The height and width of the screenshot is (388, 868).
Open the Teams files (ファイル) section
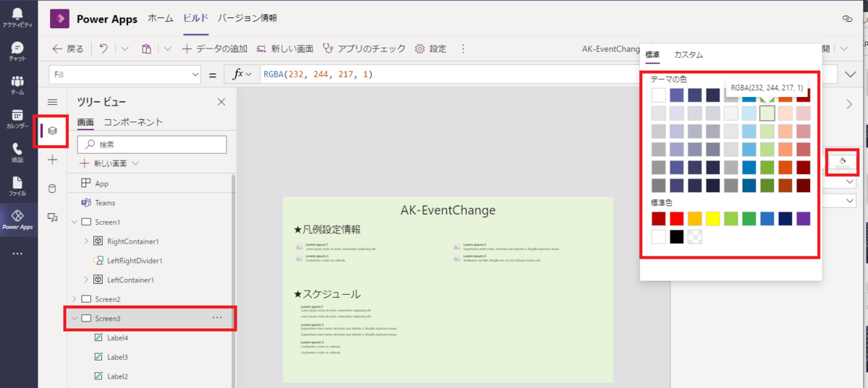coord(17,186)
